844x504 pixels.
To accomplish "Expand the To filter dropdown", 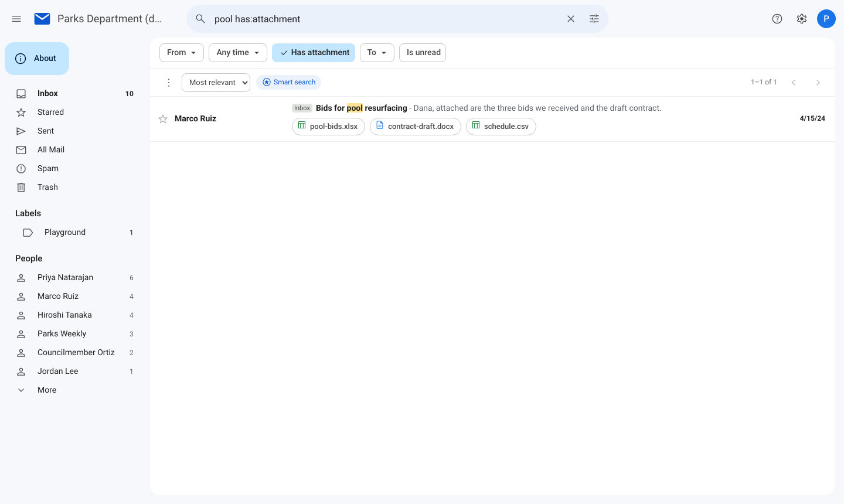I will (x=377, y=53).
